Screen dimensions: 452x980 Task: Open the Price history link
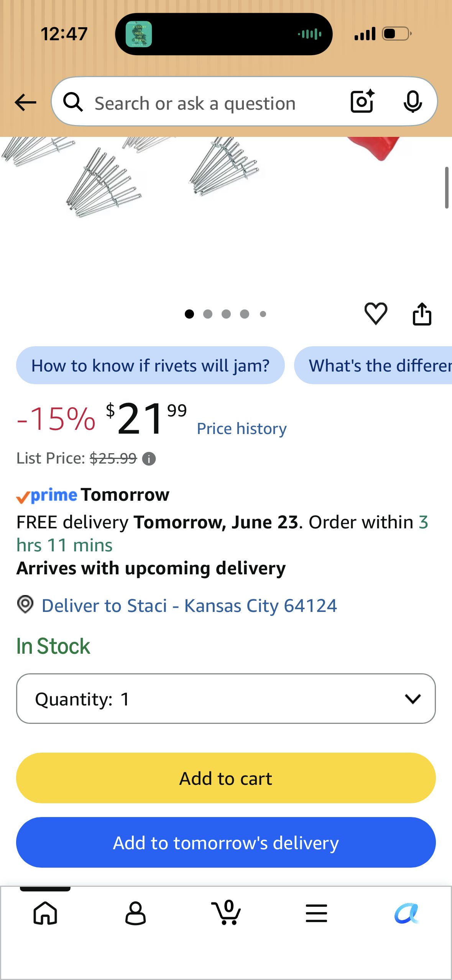click(x=242, y=429)
